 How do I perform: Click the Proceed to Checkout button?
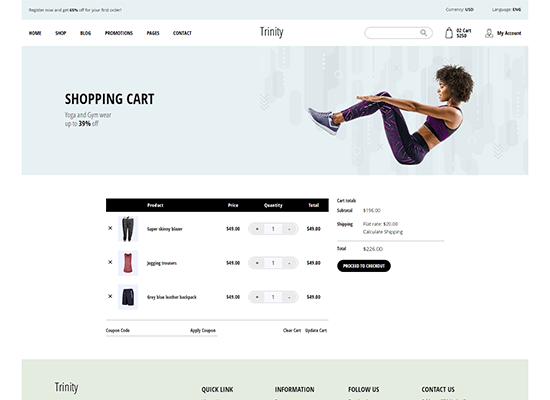[x=364, y=266]
